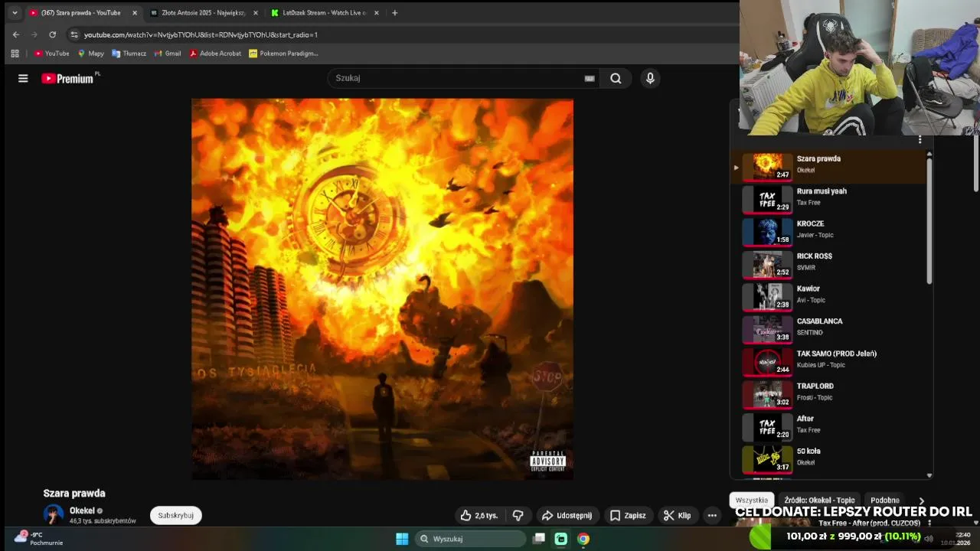The image size is (980, 551).
Task: Click the Szara prawda video title
Action: pos(74,494)
